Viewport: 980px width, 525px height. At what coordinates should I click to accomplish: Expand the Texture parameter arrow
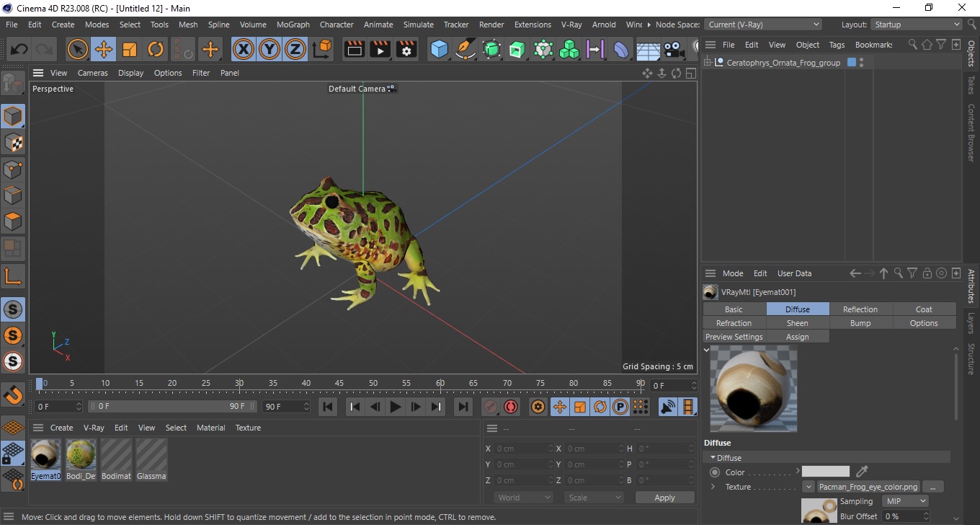[x=713, y=487]
